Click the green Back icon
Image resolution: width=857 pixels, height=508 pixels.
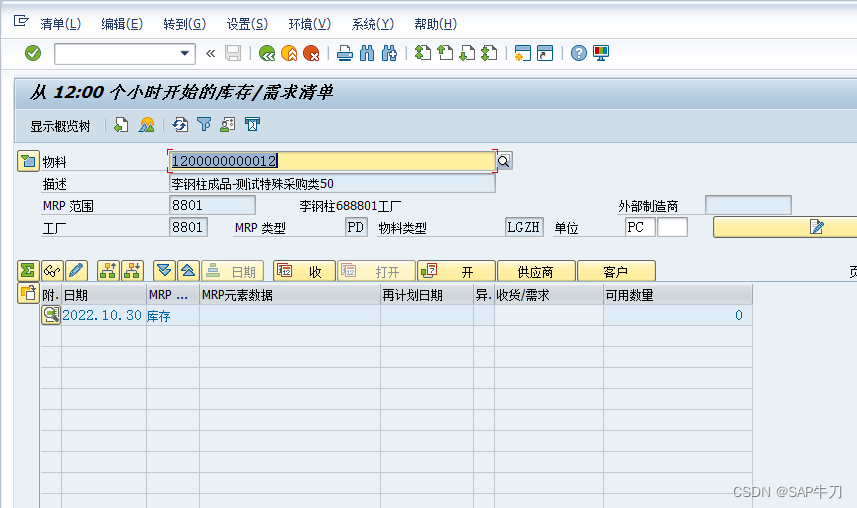click(267, 53)
